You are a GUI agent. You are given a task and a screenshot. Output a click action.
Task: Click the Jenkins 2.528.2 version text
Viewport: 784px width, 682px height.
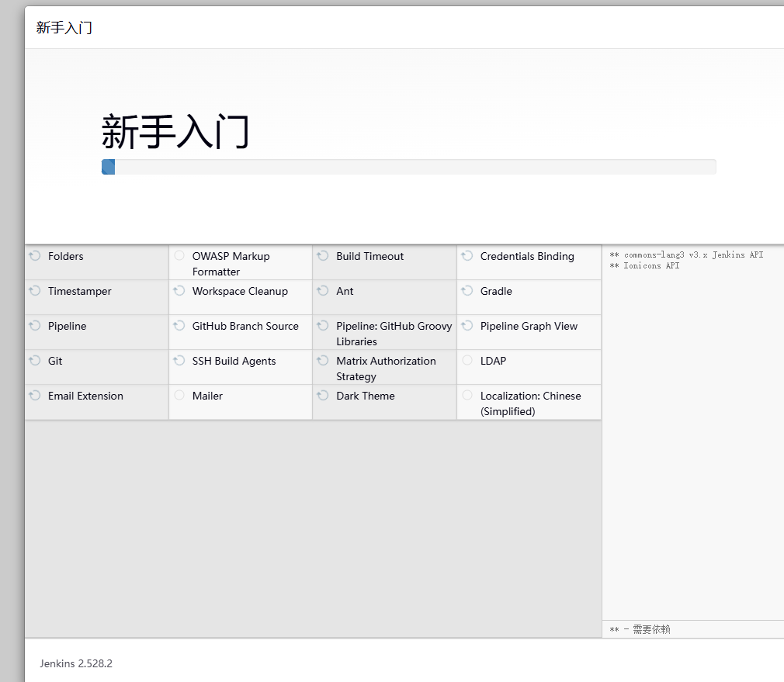click(x=76, y=663)
